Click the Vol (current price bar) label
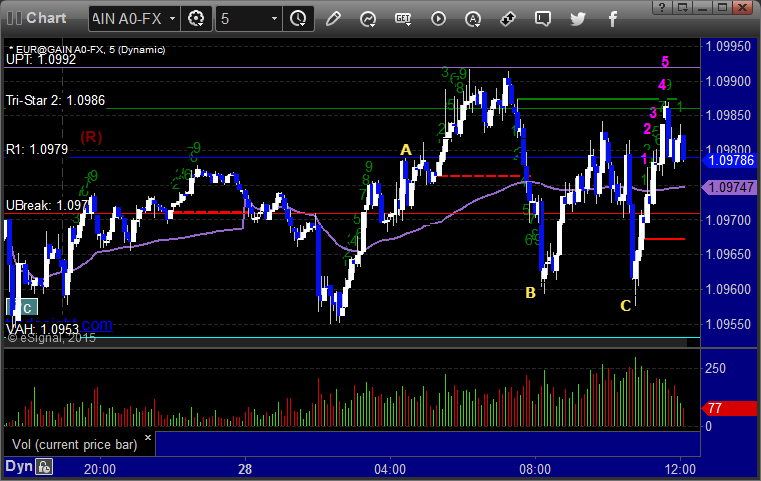The height and width of the screenshot is (481, 761). tap(75, 444)
